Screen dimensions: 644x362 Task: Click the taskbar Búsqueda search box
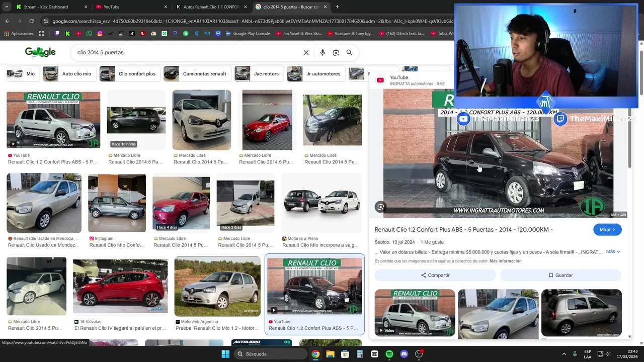point(271,354)
